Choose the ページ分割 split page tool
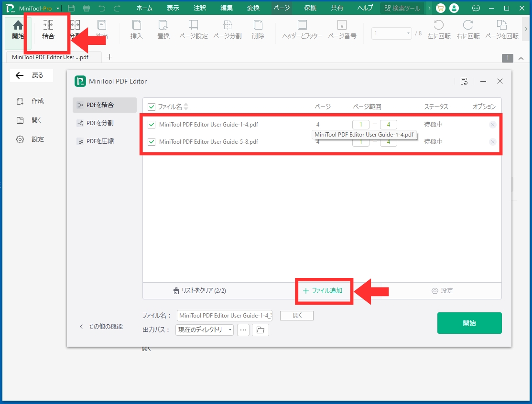Image resolution: width=532 pixels, height=404 pixels. (228, 30)
